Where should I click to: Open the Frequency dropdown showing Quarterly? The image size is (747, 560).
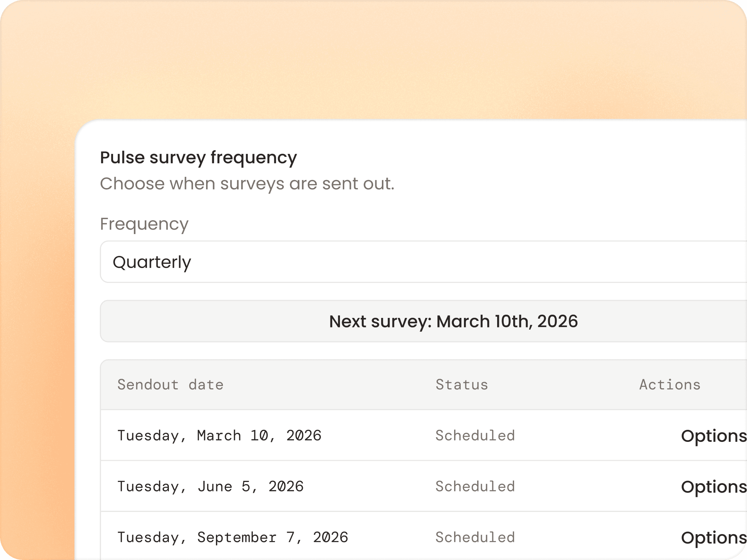[x=423, y=262]
